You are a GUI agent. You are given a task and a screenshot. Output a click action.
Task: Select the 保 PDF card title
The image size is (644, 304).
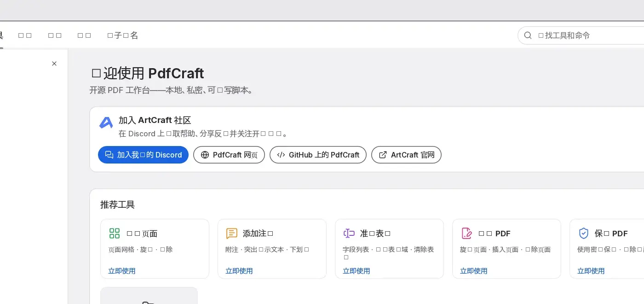pyautogui.click(x=611, y=234)
